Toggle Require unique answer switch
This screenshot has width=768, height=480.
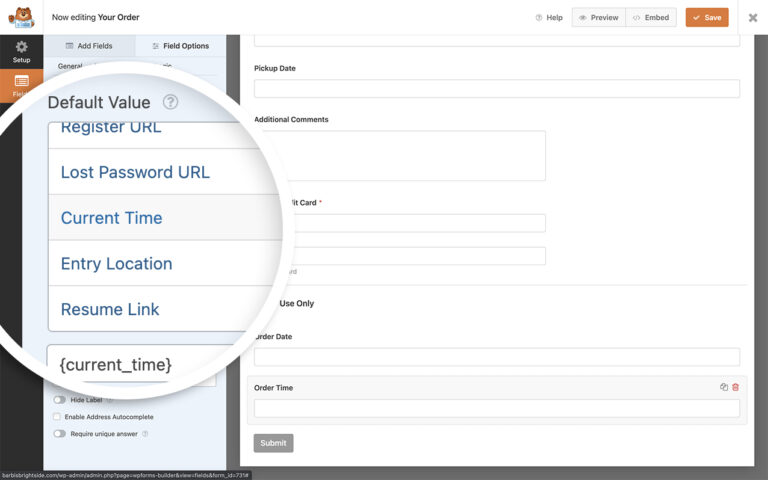[x=60, y=433]
